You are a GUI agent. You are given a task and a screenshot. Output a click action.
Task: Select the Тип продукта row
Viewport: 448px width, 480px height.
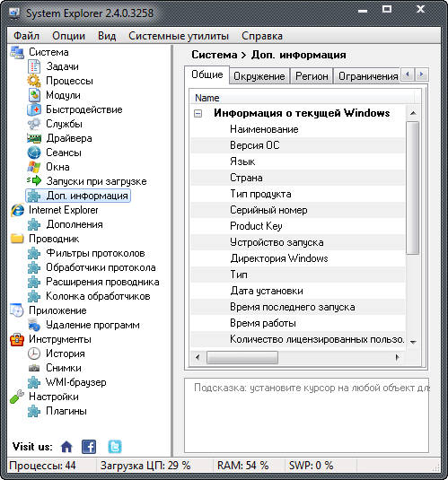pos(298,194)
